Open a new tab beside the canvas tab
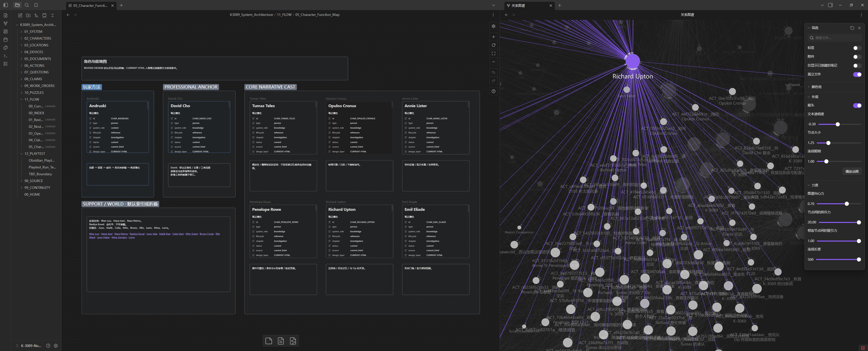The width and height of the screenshot is (868, 351). tap(121, 5)
